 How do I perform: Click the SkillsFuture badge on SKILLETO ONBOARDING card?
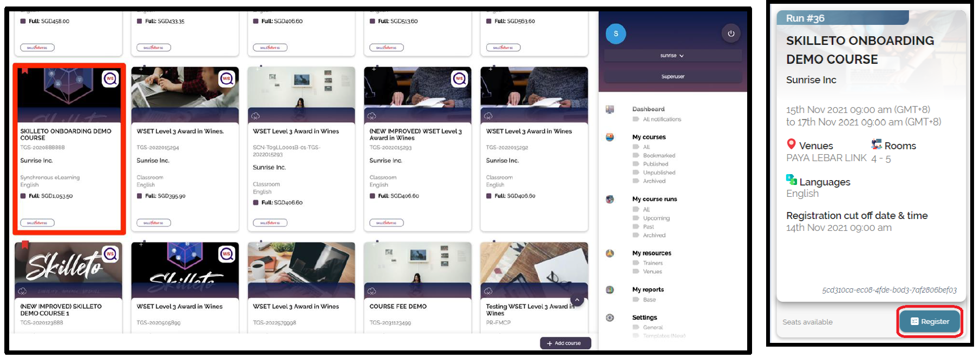point(37,222)
